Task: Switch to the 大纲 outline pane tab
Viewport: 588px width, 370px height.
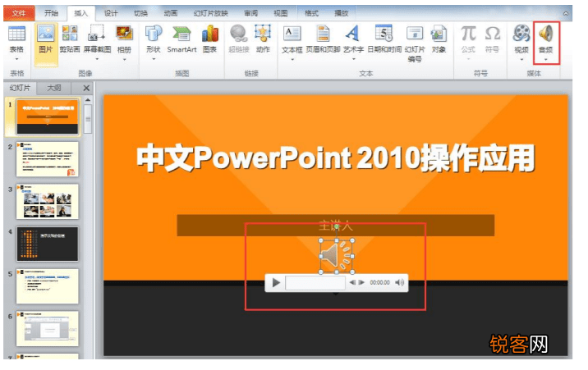Action: tap(54, 88)
